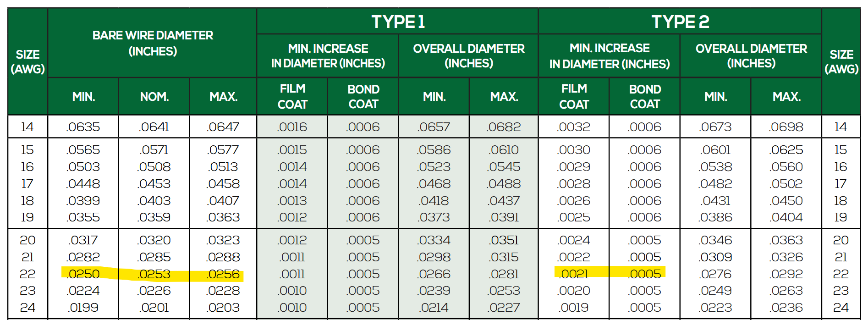This screenshot has width=868, height=320.
Task: Select highlighted .0021 Type 2 film coat
Action: pyautogui.click(x=574, y=274)
